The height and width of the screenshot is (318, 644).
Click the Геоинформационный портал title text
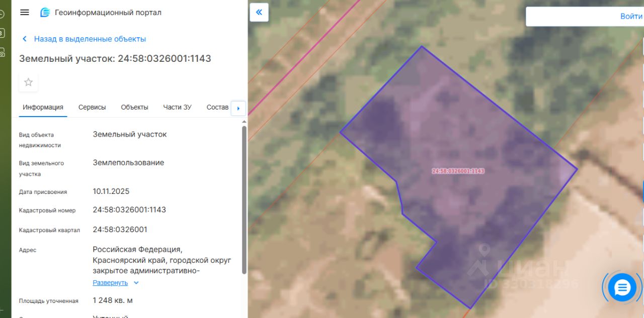pyautogui.click(x=108, y=13)
